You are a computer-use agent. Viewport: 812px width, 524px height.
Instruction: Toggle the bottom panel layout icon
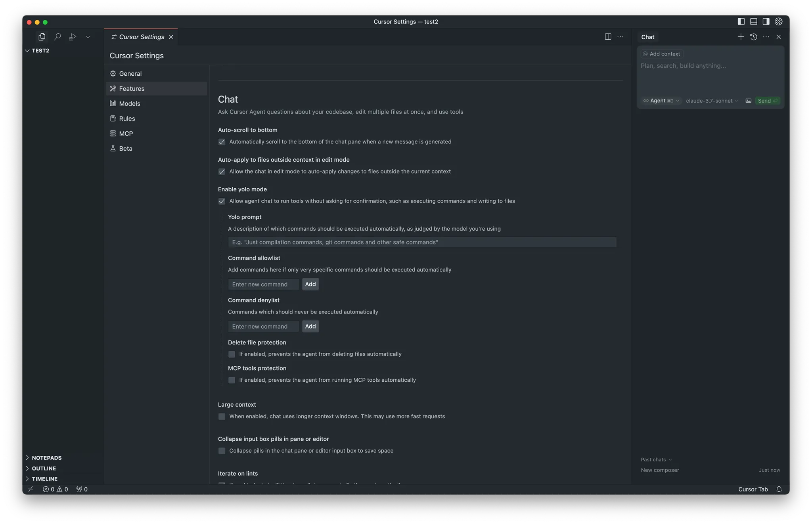pyautogui.click(x=753, y=22)
